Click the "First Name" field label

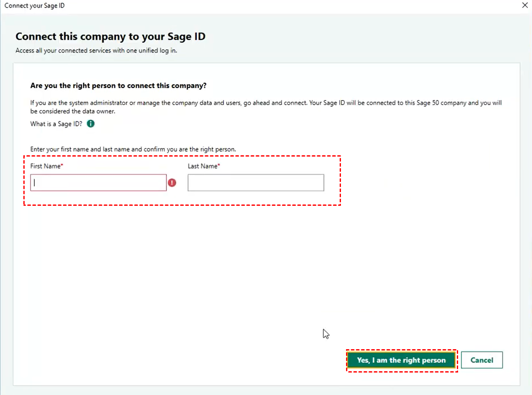[45, 166]
